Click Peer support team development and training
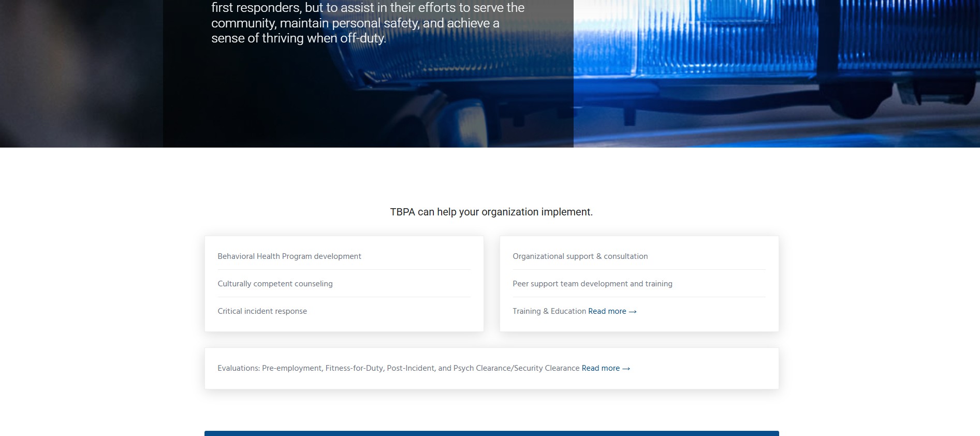Screen dimensions: 980x436 (x=592, y=284)
